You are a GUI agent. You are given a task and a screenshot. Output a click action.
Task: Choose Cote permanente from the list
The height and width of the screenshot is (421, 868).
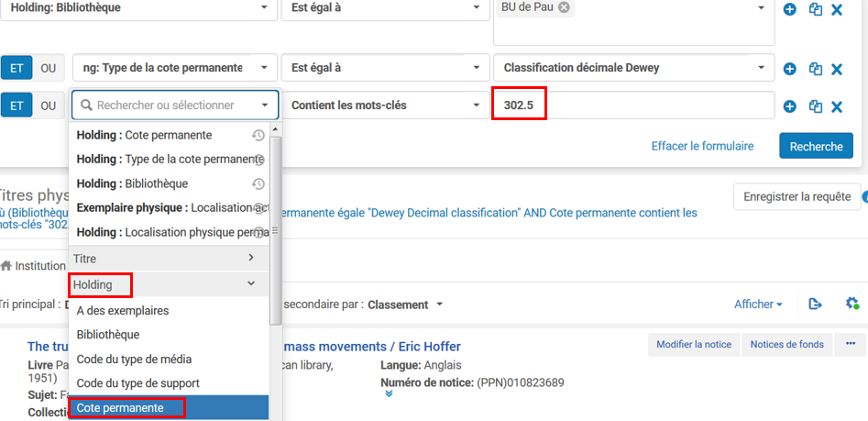click(121, 408)
